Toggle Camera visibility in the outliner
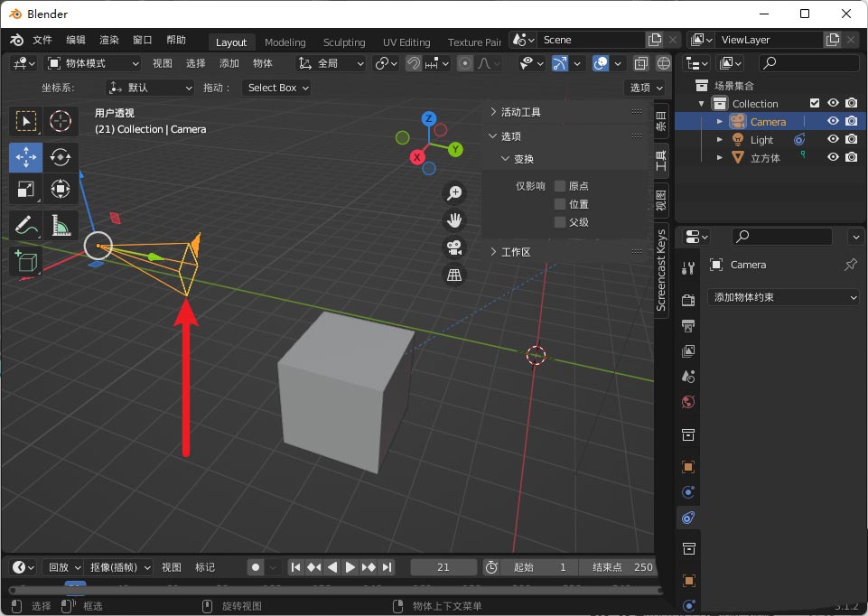868x616 pixels. (x=833, y=120)
